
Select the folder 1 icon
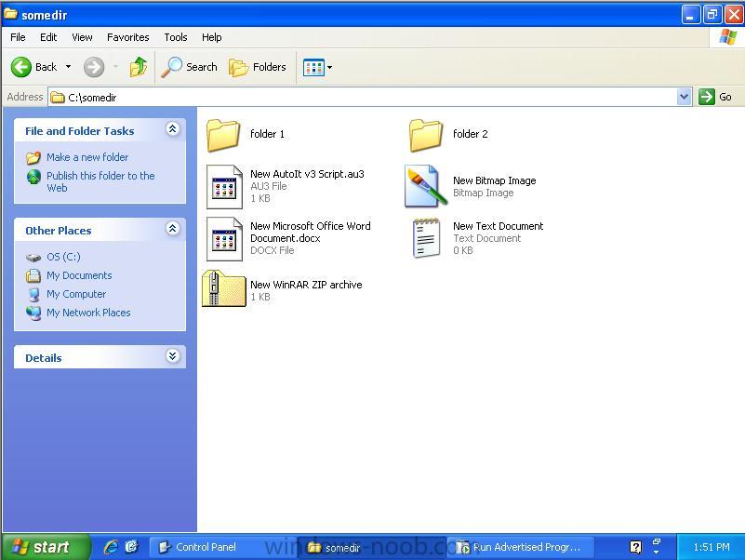223,135
